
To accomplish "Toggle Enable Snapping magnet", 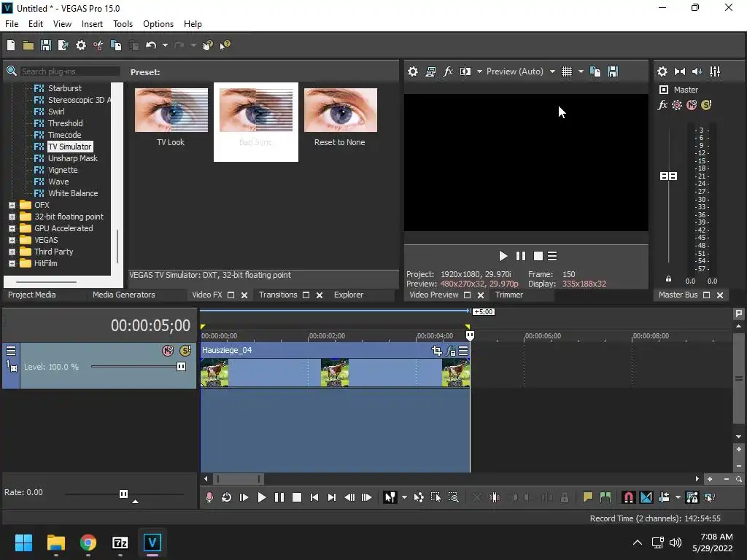I will click(628, 497).
